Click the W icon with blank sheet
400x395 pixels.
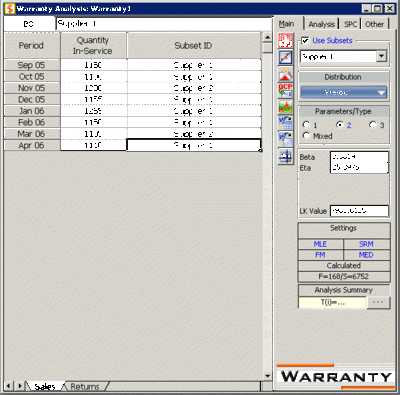285,139
